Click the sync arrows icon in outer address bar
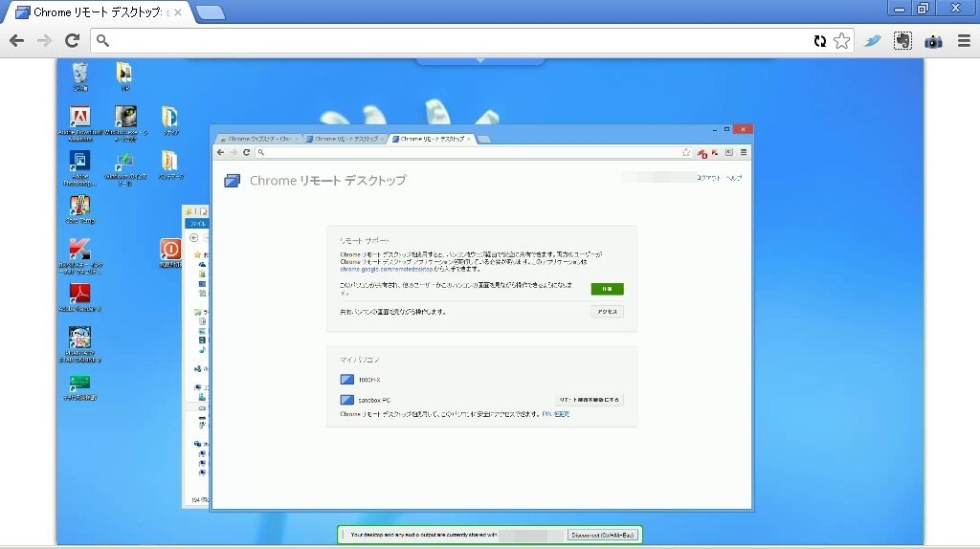Screen dimensions: 980x549 pos(820,41)
